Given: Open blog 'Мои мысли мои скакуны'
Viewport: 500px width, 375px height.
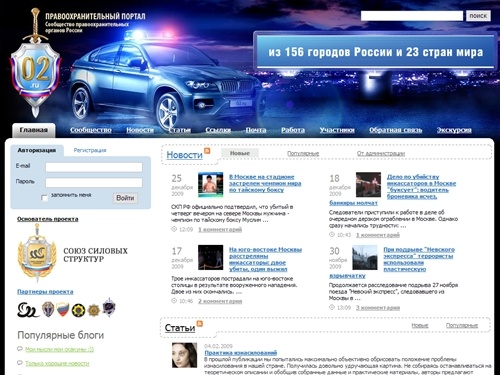Looking at the screenshot, I should point(59,349).
